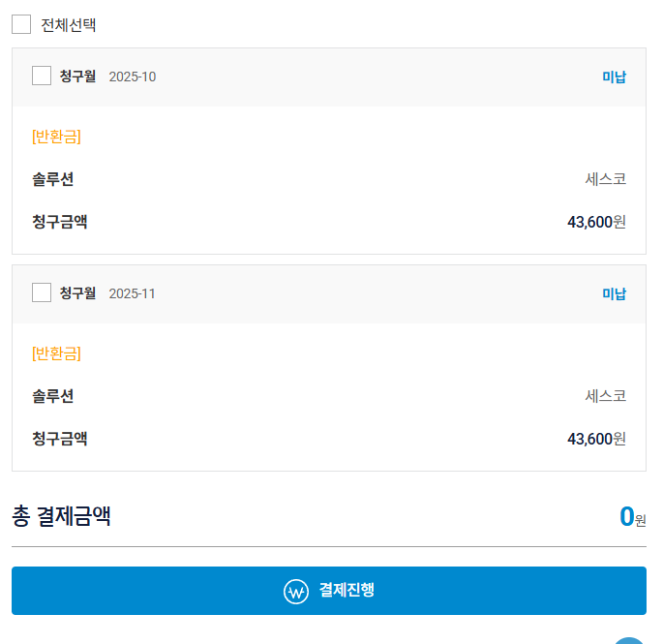Viewport: 663px width, 644px height.
Task: Click 43,600원 amount in the 2025-11 bill
Action: point(596,439)
